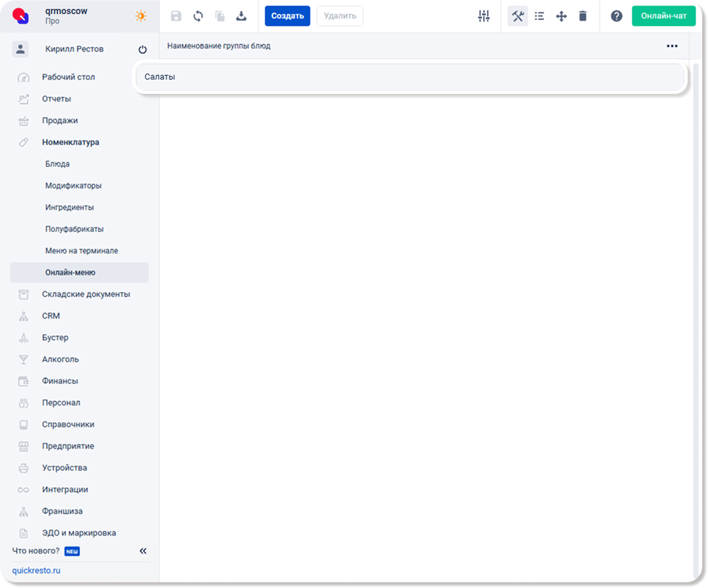Select the Салаты group row

click(x=409, y=77)
